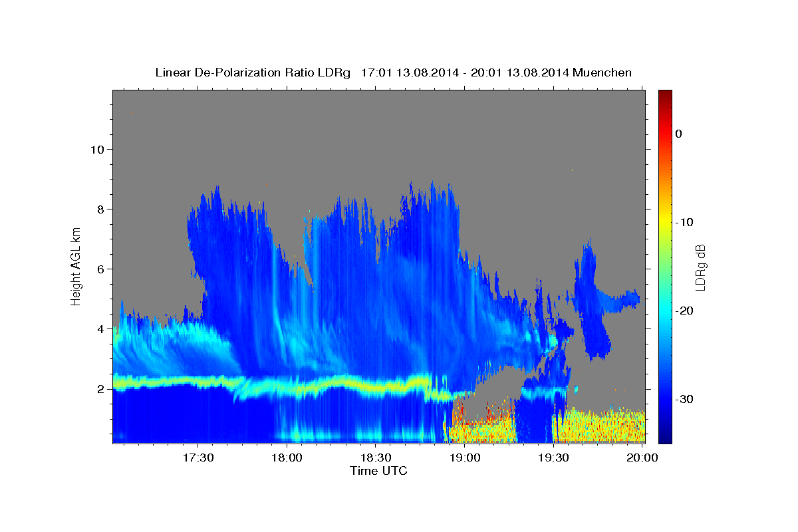Image resolution: width=798 pixels, height=532 pixels.
Task: Click the 'LDRg dB' colorbar title
Action: pos(701,267)
